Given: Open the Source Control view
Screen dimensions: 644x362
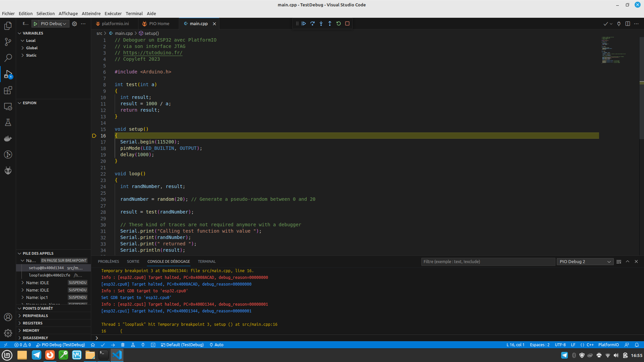Looking at the screenshot, I should click(x=8, y=42).
